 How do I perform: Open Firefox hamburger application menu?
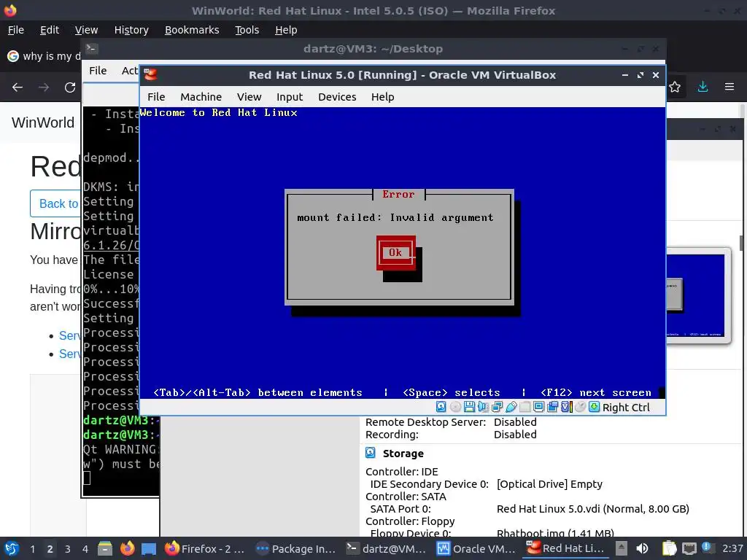(x=729, y=87)
